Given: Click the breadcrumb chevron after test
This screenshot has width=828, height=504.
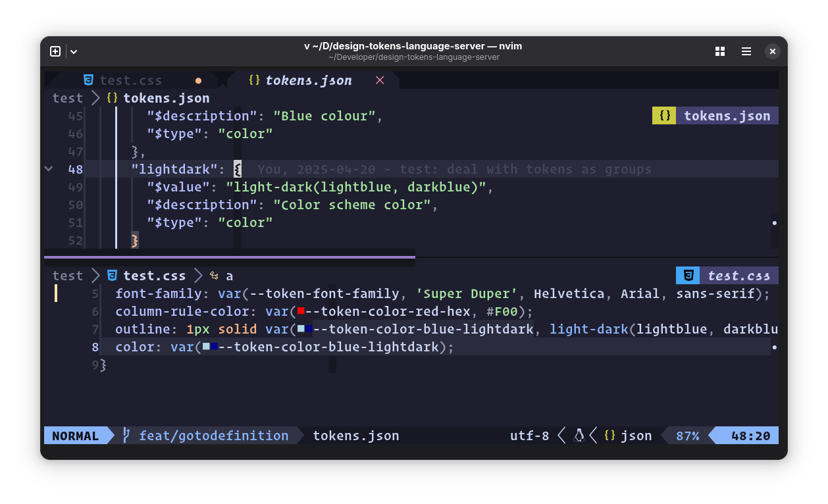Looking at the screenshot, I should (x=95, y=97).
